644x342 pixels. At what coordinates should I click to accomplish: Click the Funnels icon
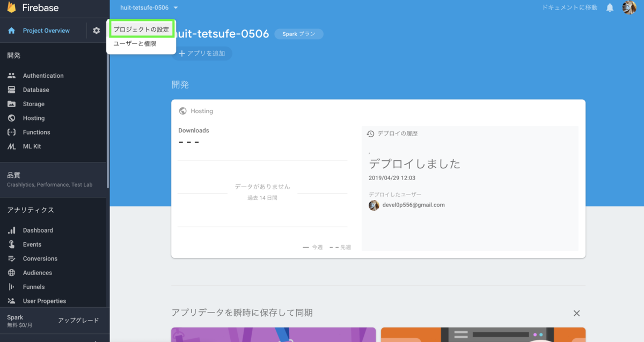[11, 287]
